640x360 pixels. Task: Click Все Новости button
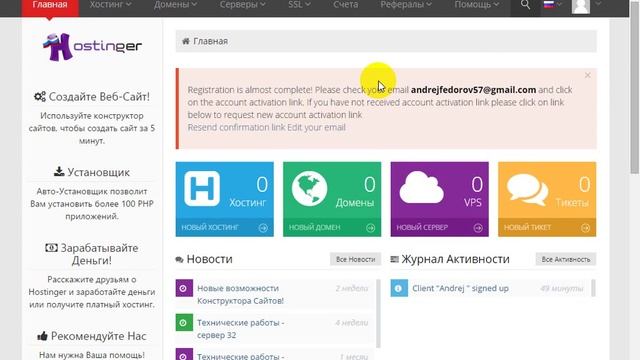[355, 259]
